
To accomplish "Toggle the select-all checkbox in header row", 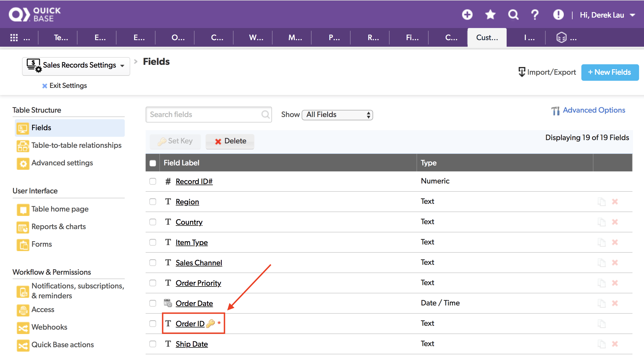I will coord(153,163).
